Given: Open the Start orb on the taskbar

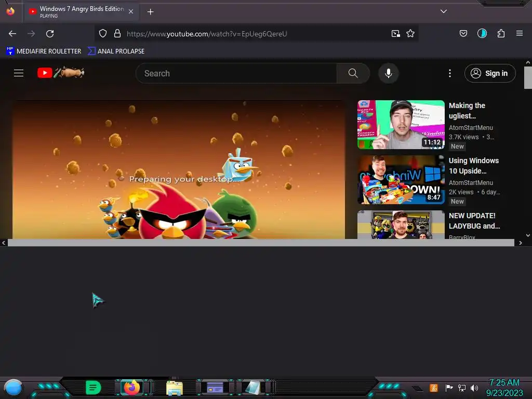Looking at the screenshot, I should point(13,388).
